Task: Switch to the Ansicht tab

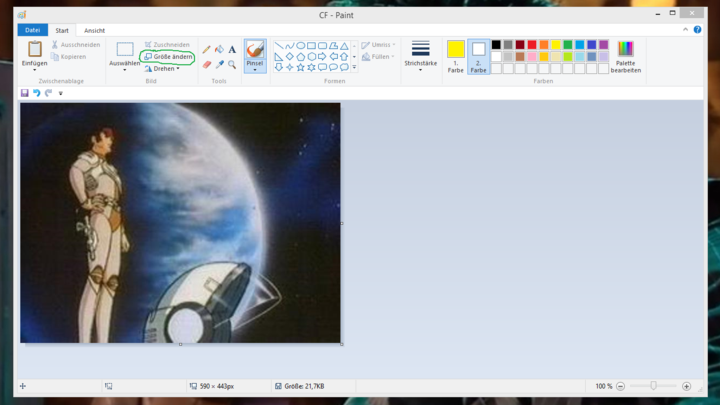Action: coord(94,31)
